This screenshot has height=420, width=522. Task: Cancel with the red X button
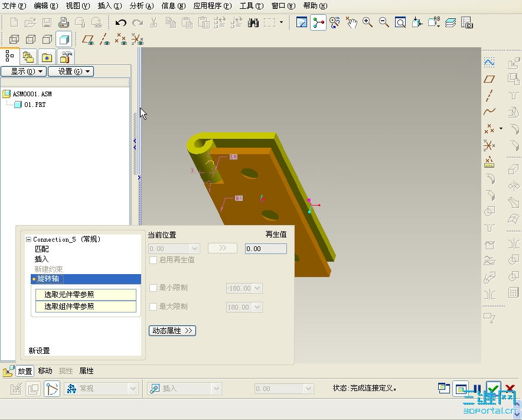510,388
